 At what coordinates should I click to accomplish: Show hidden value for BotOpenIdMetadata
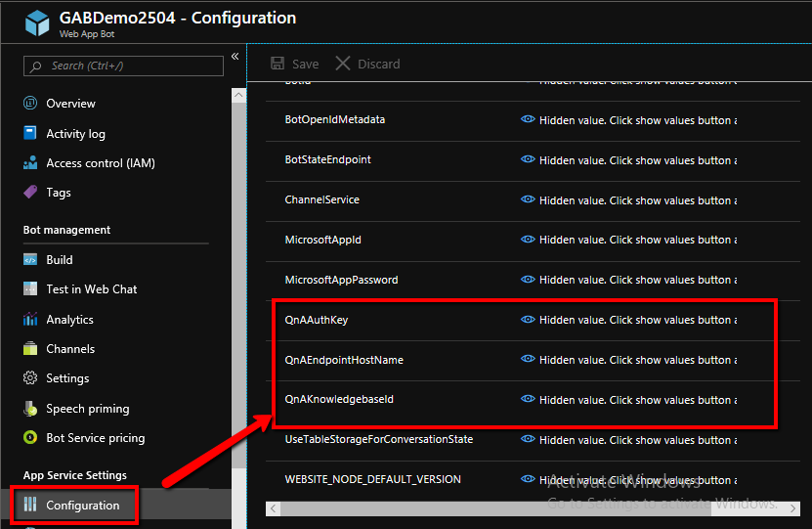coord(528,119)
